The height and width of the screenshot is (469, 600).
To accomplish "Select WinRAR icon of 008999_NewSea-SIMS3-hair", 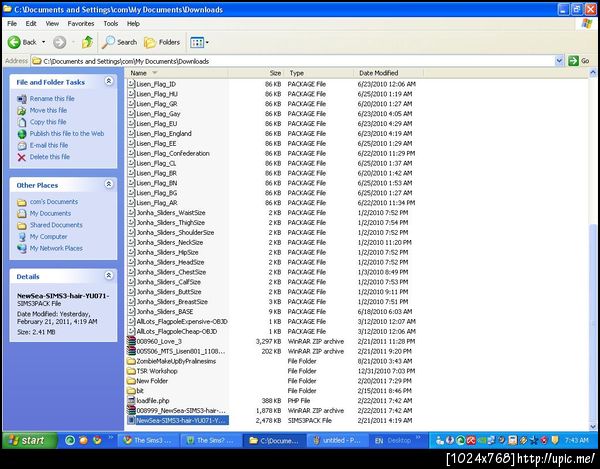I will (x=131, y=411).
